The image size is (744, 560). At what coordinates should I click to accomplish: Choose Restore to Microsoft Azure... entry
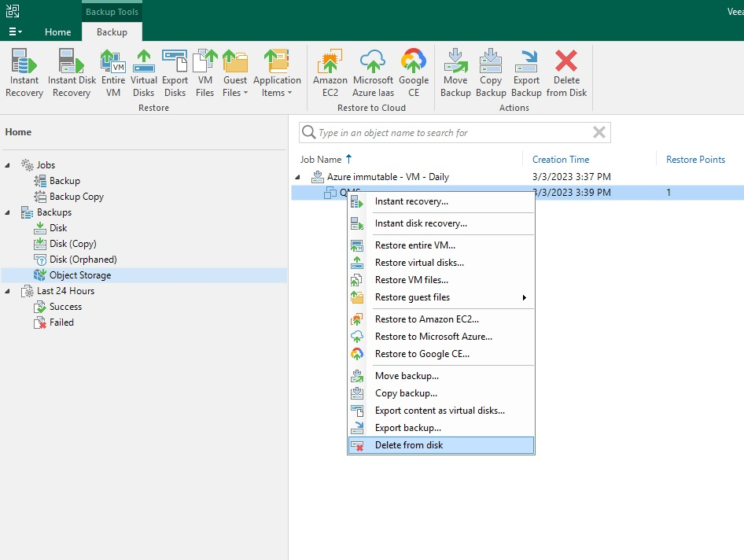[x=441, y=337]
